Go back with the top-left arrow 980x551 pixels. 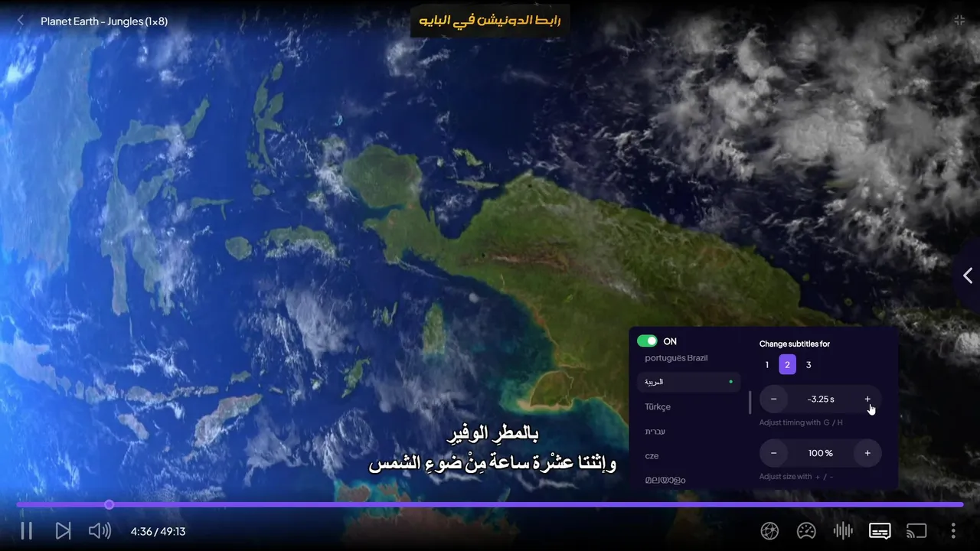pyautogui.click(x=21, y=21)
